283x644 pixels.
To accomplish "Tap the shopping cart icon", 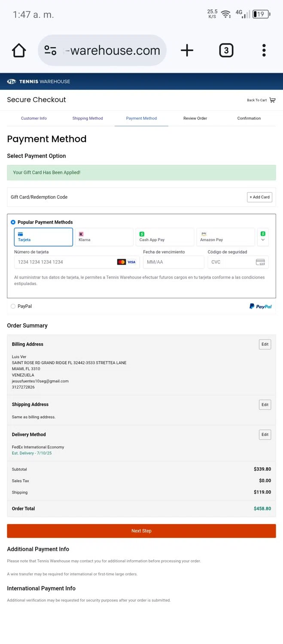I will pyautogui.click(x=272, y=100).
